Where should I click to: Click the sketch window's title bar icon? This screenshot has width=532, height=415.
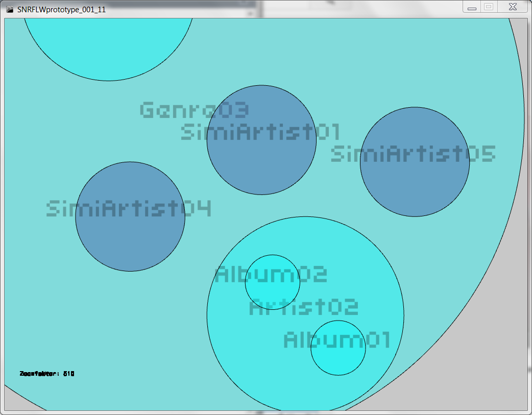pos(9,9)
